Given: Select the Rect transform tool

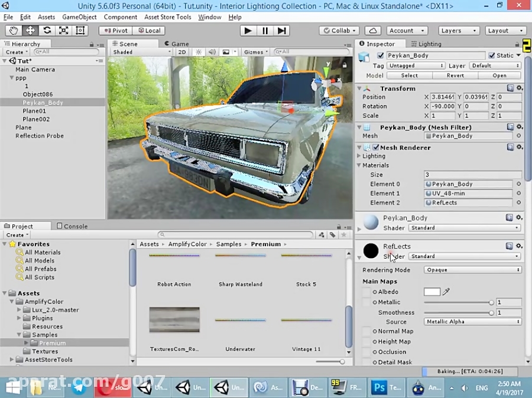Looking at the screenshot, I should [x=80, y=30].
